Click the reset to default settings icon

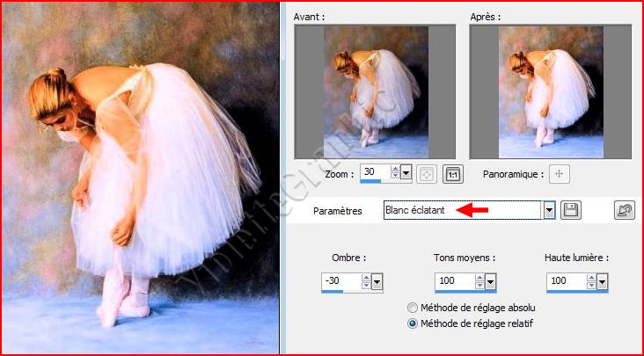[624, 210]
